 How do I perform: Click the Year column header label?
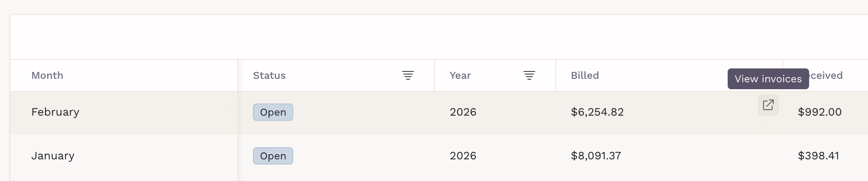pyautogui.click(x=460, y=75)
